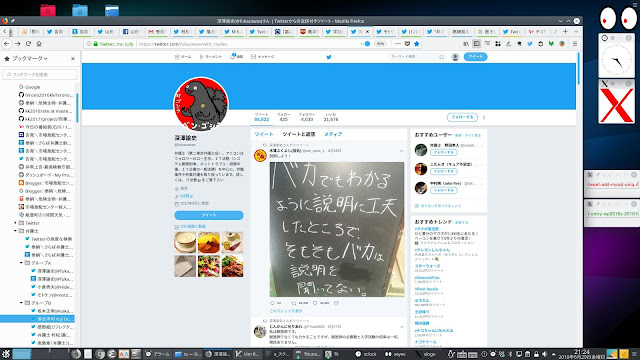The width and height of the screenshot is (640, 360).
Task: Switch to the メディア tab
Action: (x=333, y=134)
